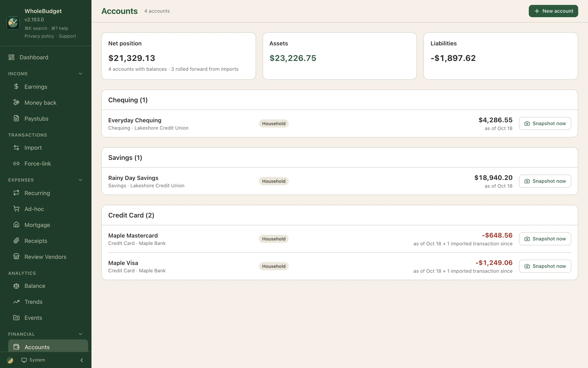Click the Trends line chart icon
This screenshot has height=368, width=588.
(x=16, y=302)
